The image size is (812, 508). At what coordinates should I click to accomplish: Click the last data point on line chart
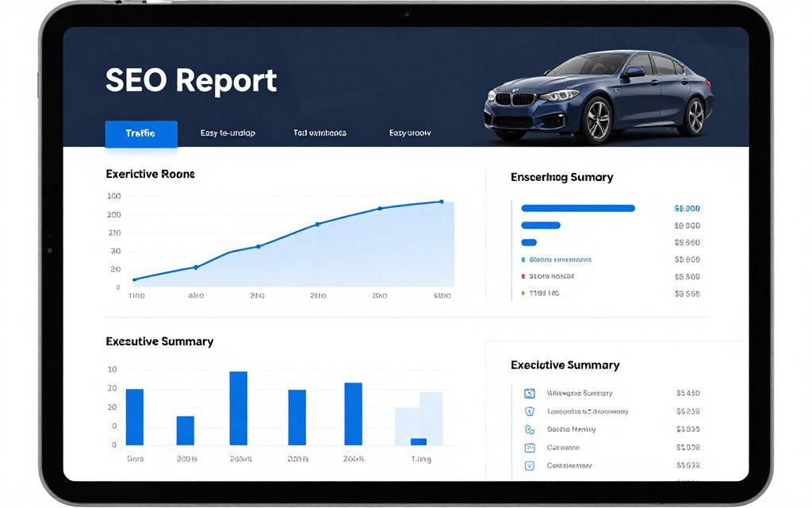pos(442,202)
